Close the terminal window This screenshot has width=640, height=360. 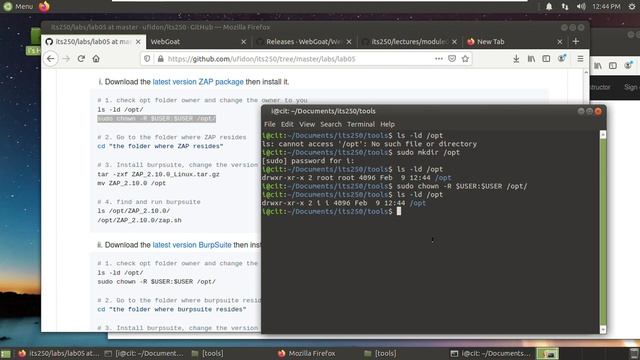tap(598, 111)
